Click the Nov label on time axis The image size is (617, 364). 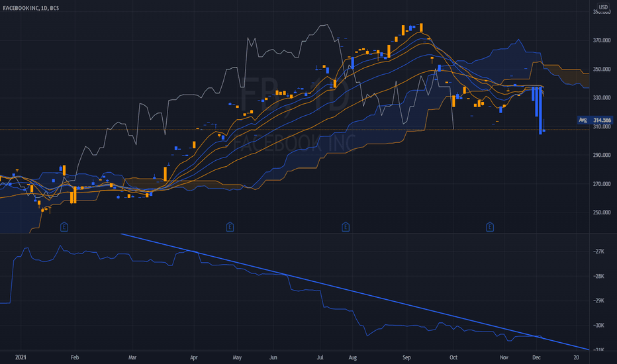(504, 357)
